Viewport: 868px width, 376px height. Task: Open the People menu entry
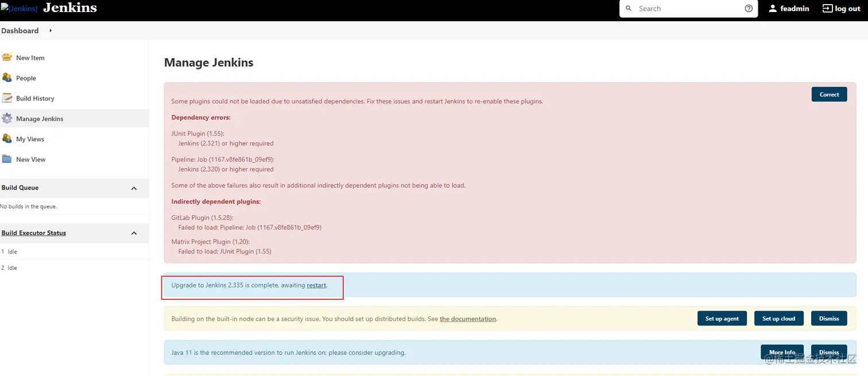coord(26,78)
